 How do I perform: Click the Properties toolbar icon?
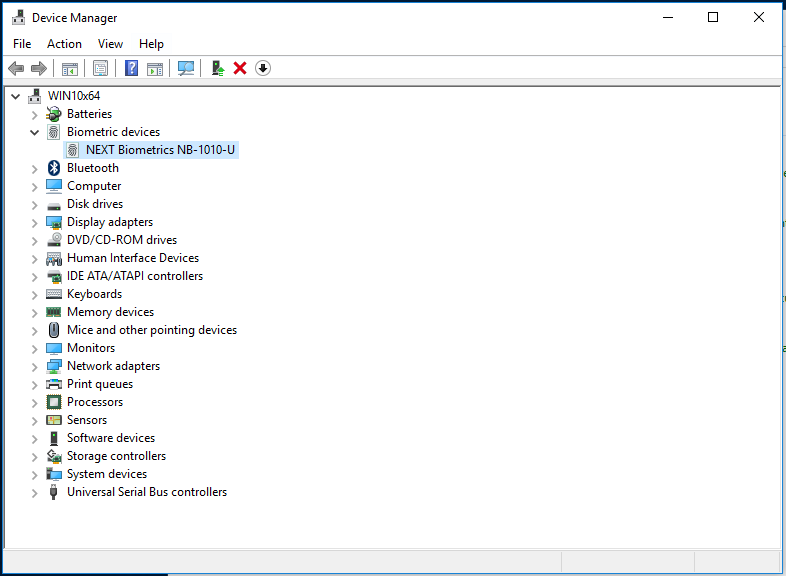[x=100, y=68]
